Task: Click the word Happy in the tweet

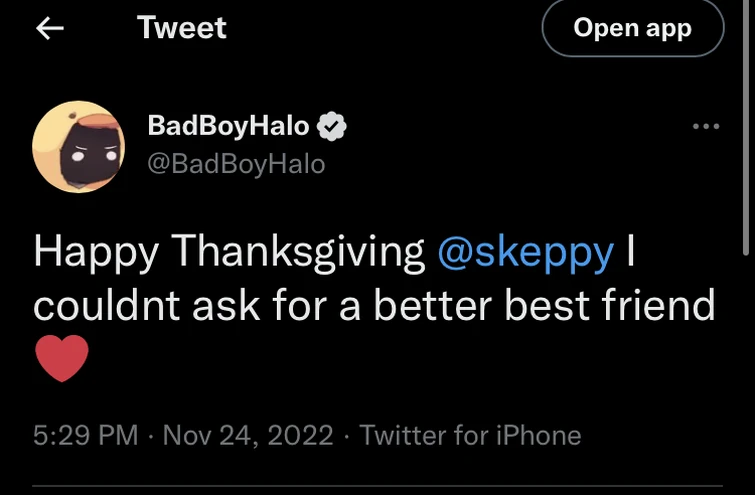Action: [x=96, y=253]
